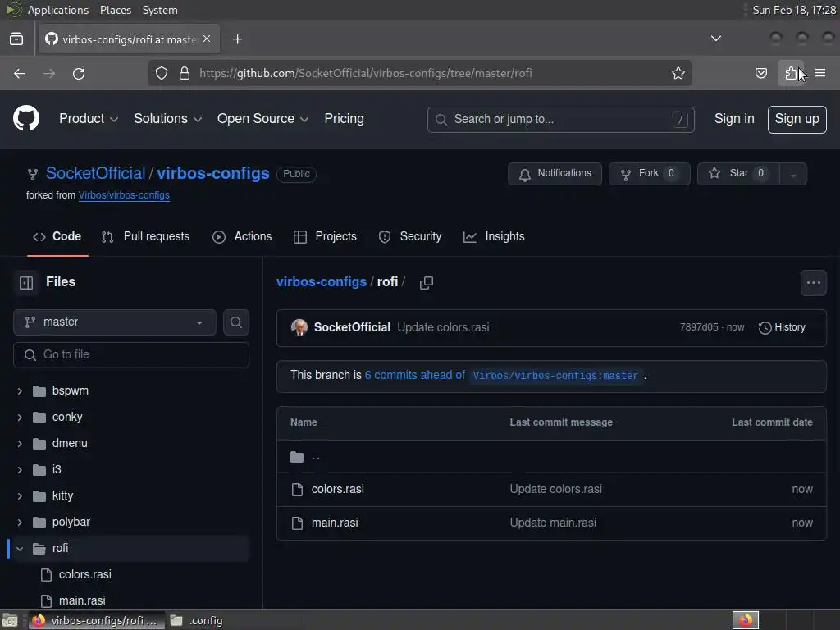Switch to the Pull requests tab
The image size is (840, 630).
(x=145, y=237)
